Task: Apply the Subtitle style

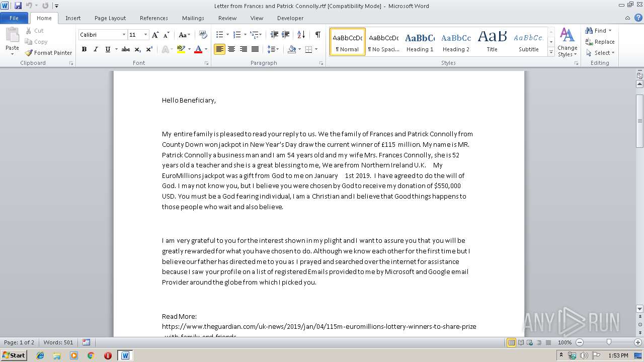Action: click(x=528, y=42)
